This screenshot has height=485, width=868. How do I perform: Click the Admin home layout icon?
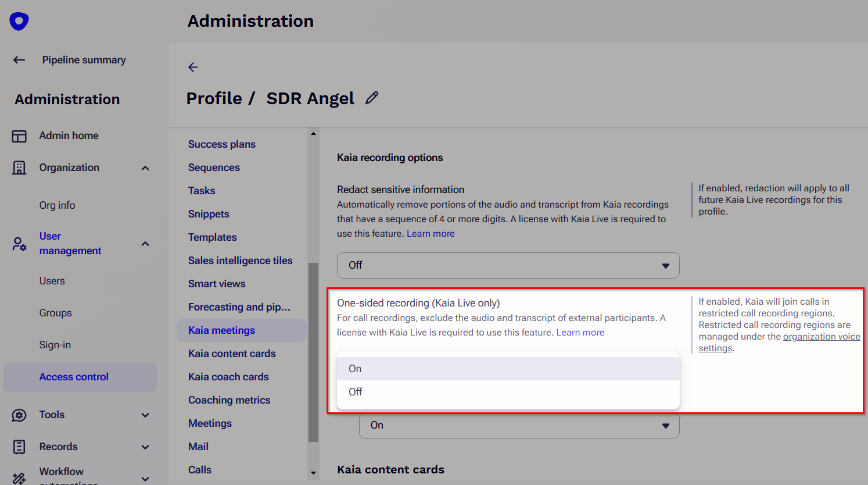click(x=19, y=136)
